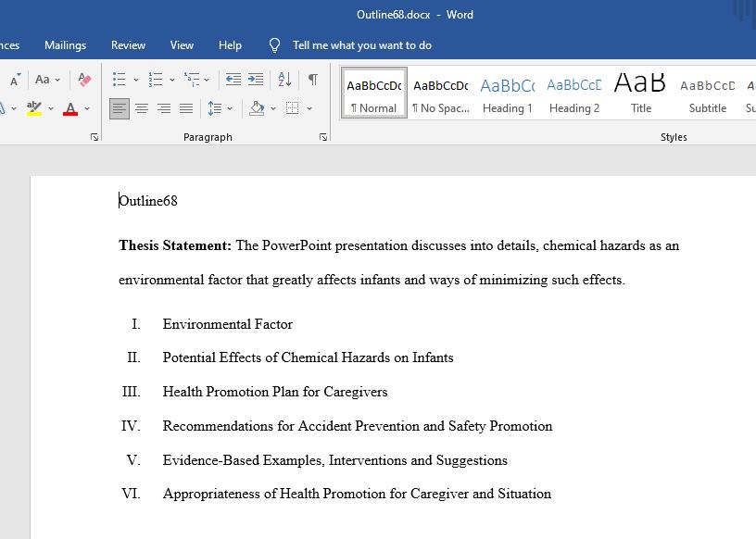Expand the font color options arrow
The image size is (756, 539).
click(x=87, y=108)
